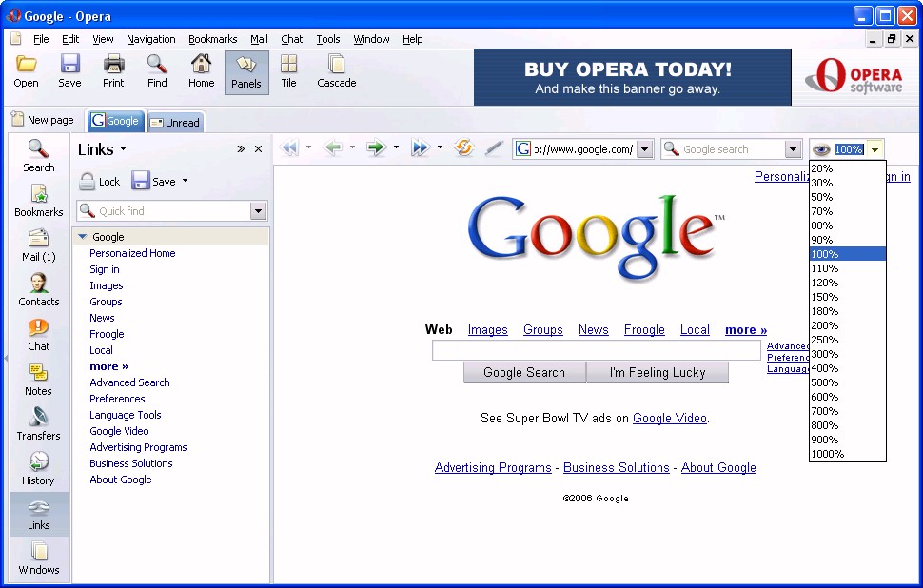Switch to the Unread tab
Viewport: 923px width, 588px height.
point(175,122)
